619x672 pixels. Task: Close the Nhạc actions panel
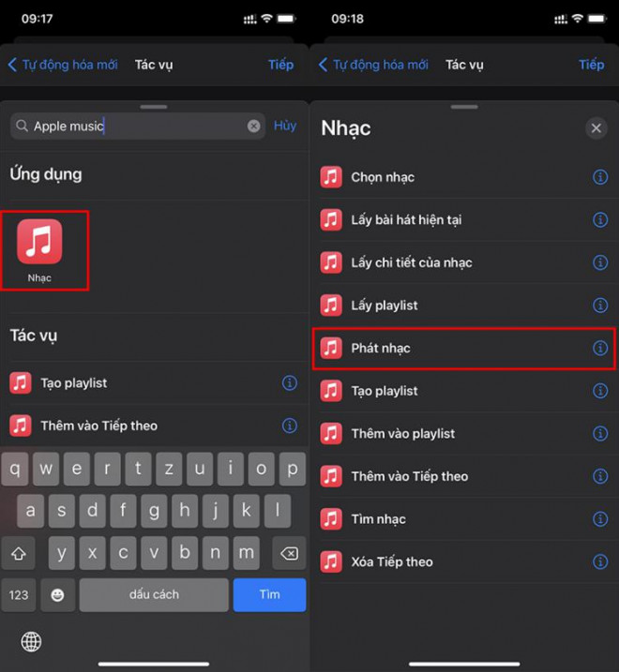596,128
